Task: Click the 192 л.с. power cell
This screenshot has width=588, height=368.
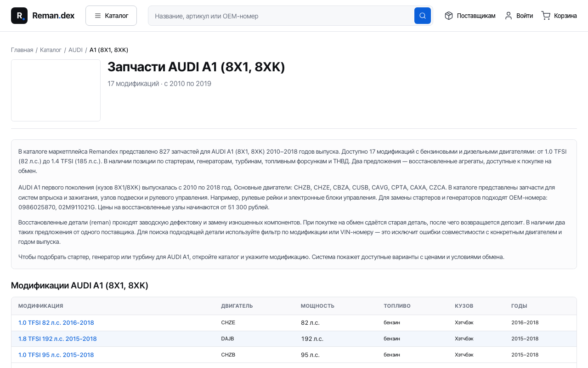Action: 312,339
